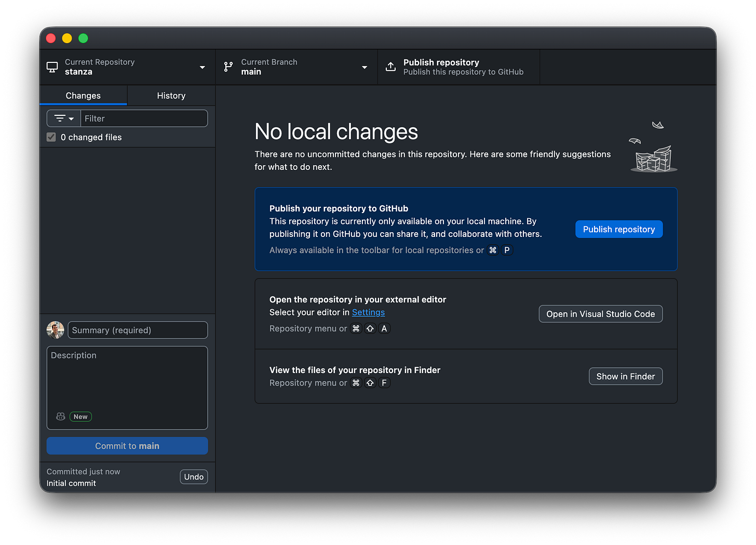Click the Copilot icon in the Description box
The height and width of the screenshot is (545, 756).
point(60,416)
